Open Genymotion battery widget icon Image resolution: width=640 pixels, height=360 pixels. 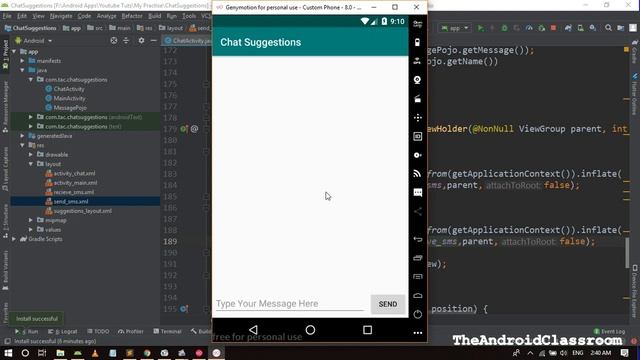(x=417, y=42)
